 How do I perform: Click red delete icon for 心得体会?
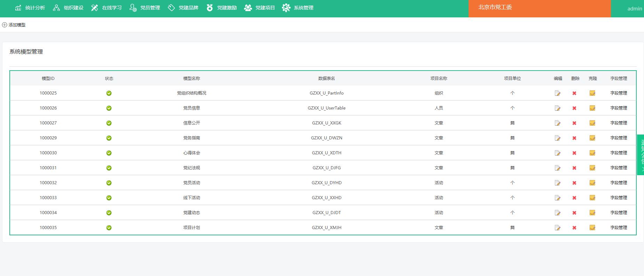[x=574, y=153]
